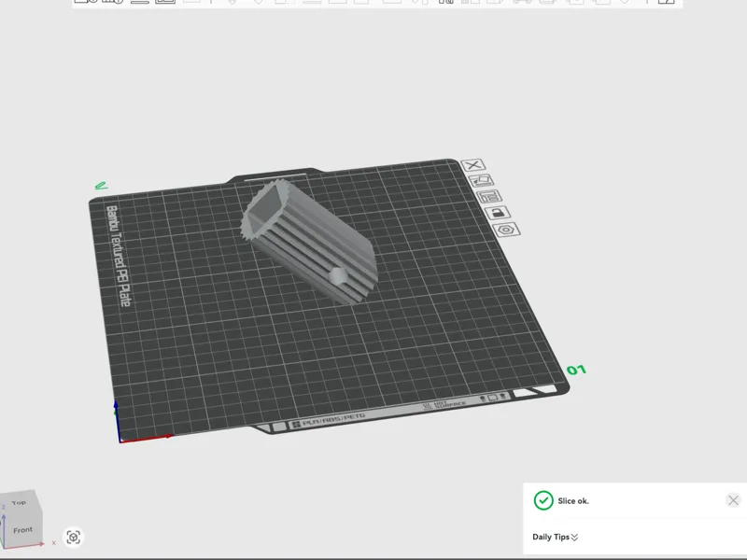
Task: Click the Slice ok. message text
Action: coord(573,501)
